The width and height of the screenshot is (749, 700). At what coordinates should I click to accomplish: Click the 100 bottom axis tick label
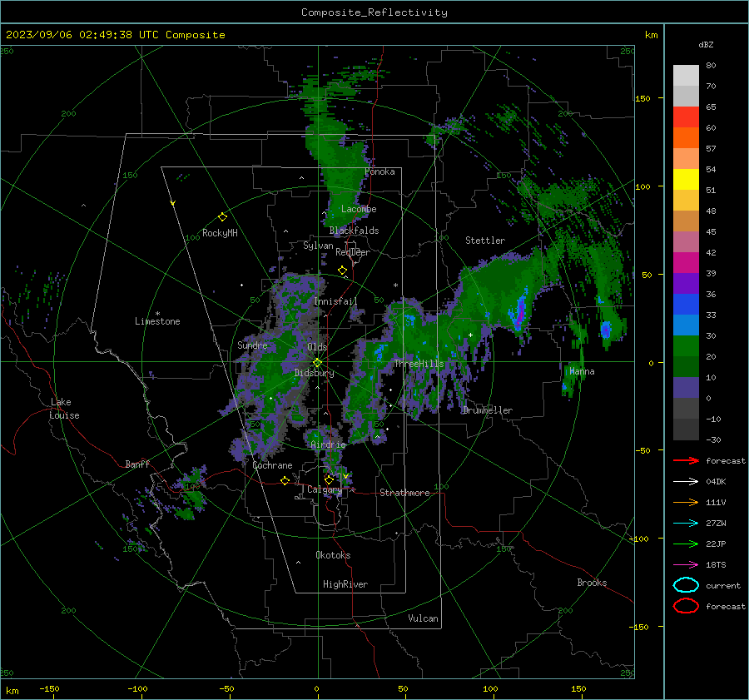pos(490,688)
